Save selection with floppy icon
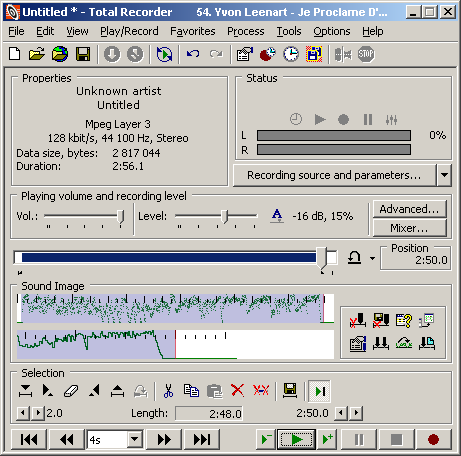The image size is (461, 456). coord(290,390)
